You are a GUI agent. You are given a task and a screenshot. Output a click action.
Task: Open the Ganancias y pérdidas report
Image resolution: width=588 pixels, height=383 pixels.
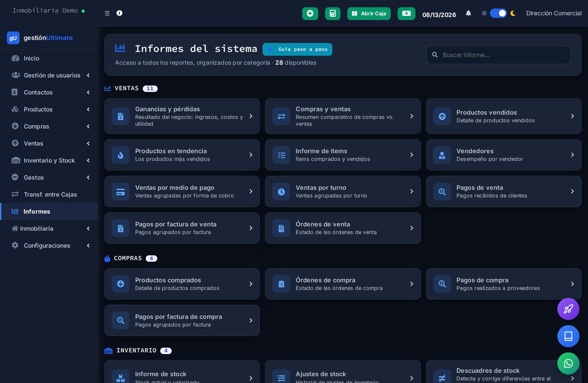pos(182,116)
